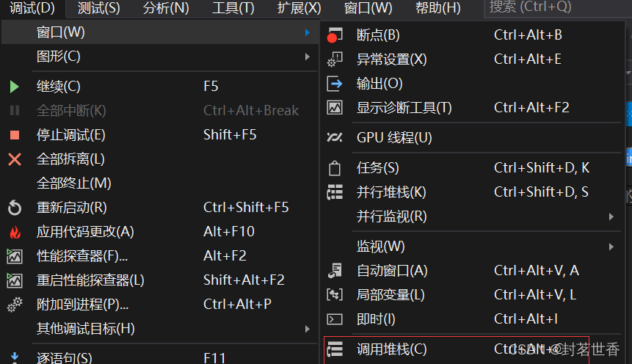Expand the Watch (监视) submenu arrow

click(611, 246)
